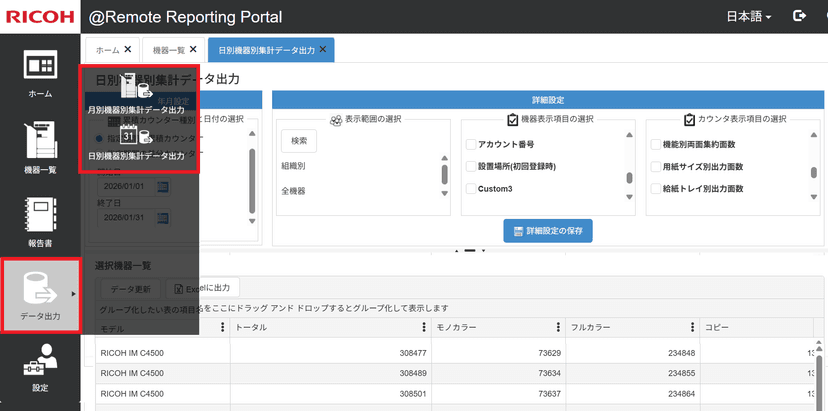Sort by the コピー column header

pos(717,328)
